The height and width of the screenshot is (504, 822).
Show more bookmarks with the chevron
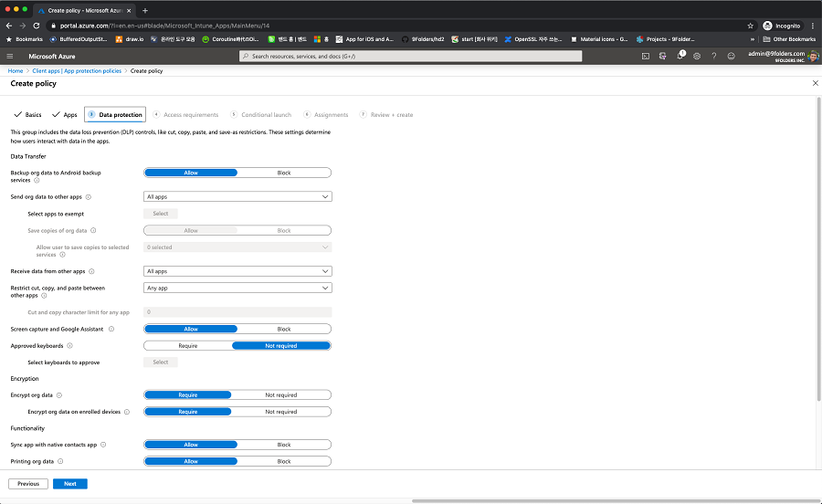[753, 39]
